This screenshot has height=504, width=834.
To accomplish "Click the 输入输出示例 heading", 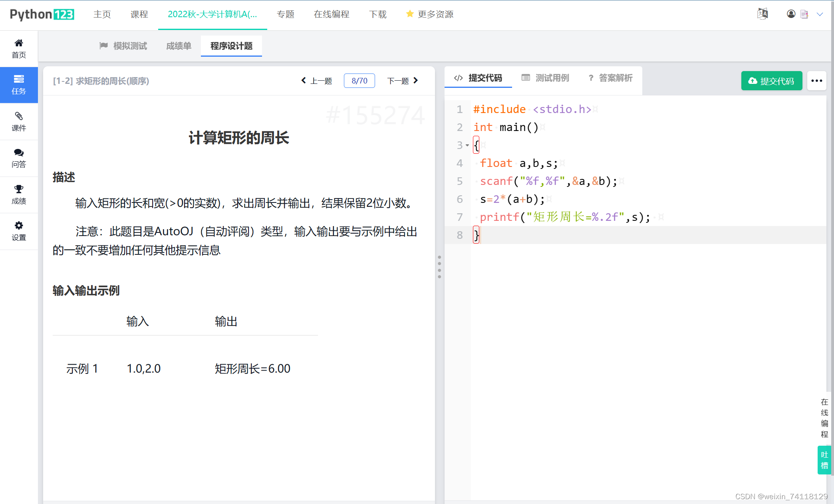I will [x=86, y=291].
